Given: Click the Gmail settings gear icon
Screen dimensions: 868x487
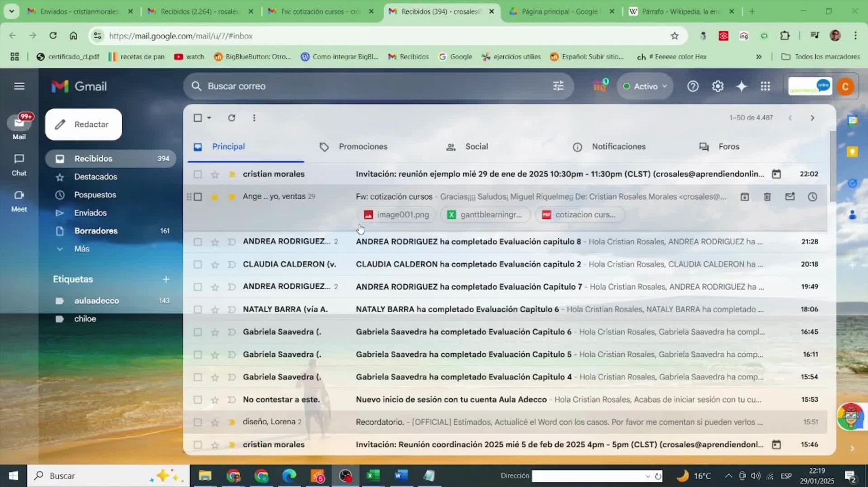Looking at the screenshot, I should [717, 86].
